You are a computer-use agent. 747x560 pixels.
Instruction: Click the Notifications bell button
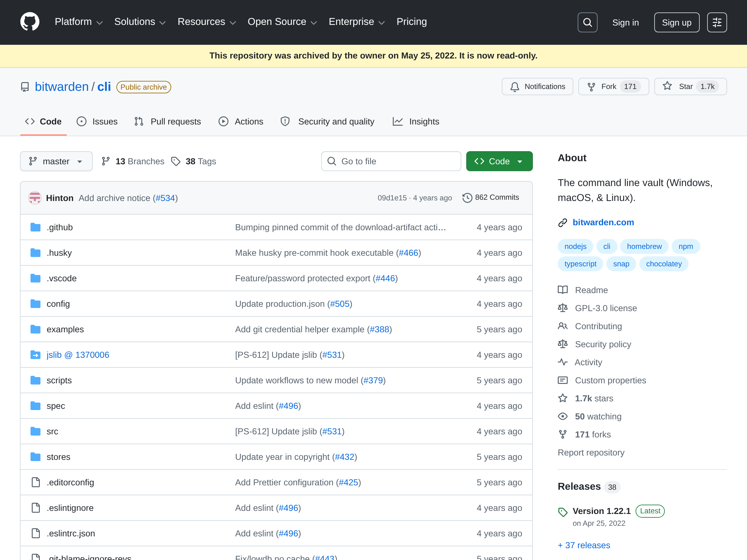pyautogui.click(x=537, y=87)
